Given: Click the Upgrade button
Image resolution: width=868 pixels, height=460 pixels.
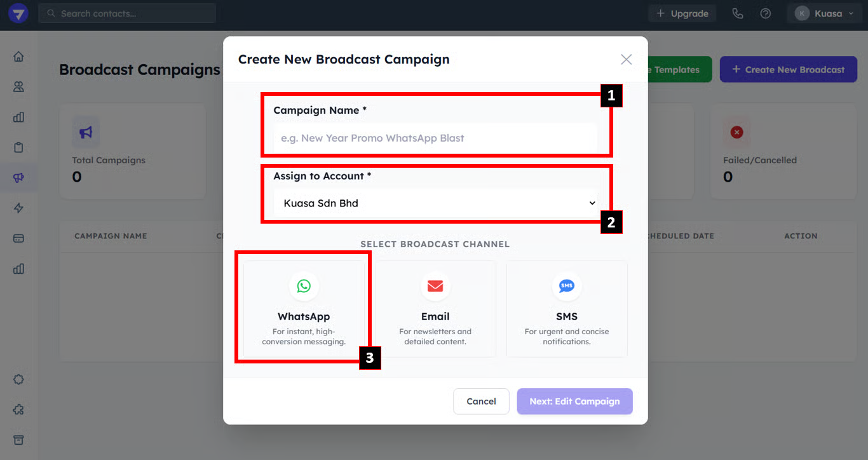Looking at the screenshot, I should pyautogui.click(x=682, y=13).
